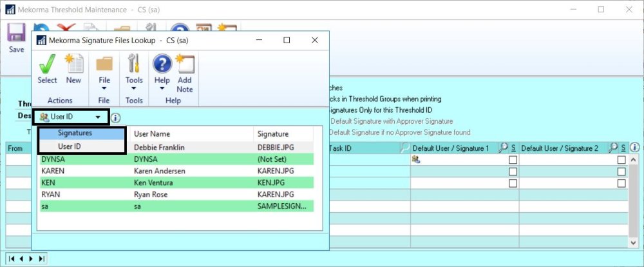Image resolution: width=644 pixels, height=267 pixels.
Task: Go to first record navigation button
Action: click(x=12, y=259)
